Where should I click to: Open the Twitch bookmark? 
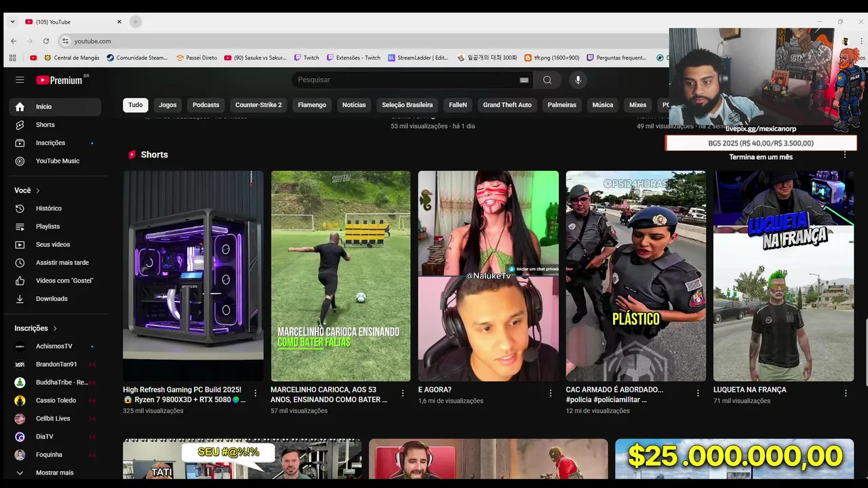click(x=307, y=58)
